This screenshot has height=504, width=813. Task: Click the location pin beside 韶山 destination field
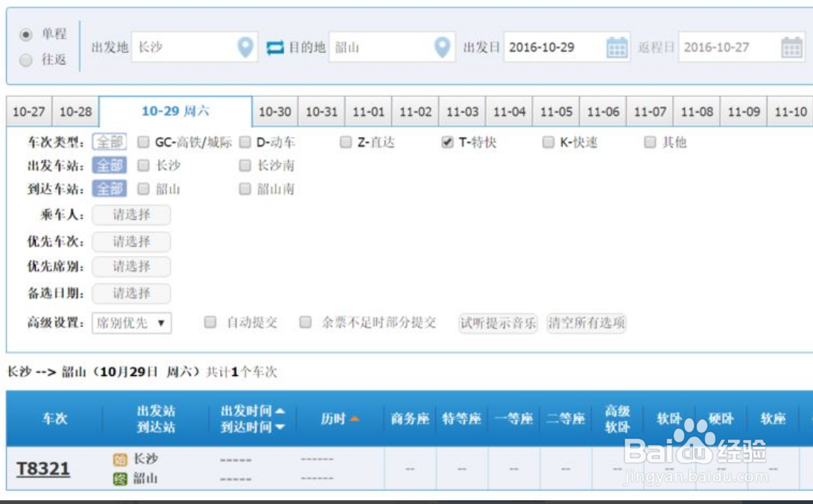coord(443,45)
